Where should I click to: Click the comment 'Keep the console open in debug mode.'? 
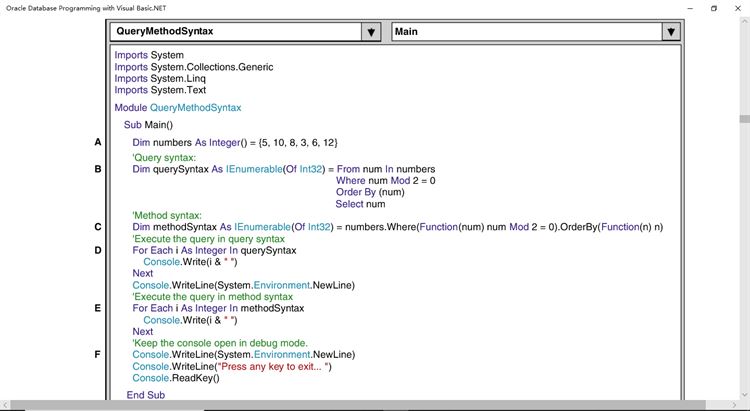coord(220,343)
